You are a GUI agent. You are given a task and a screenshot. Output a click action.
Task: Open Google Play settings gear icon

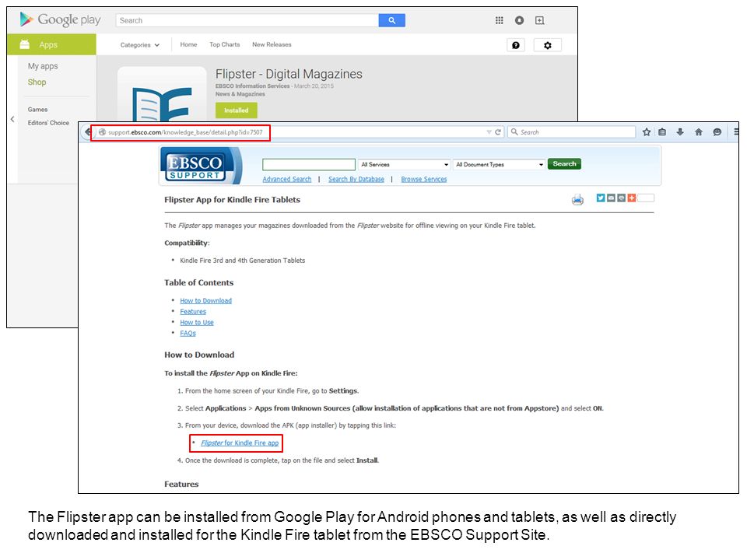pos(547,45)
